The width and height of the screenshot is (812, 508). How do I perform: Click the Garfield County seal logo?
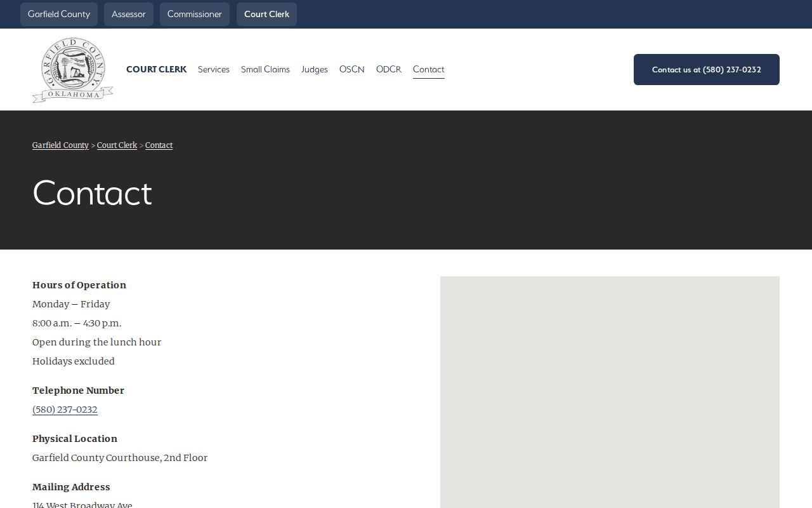(x=72, y=70)
